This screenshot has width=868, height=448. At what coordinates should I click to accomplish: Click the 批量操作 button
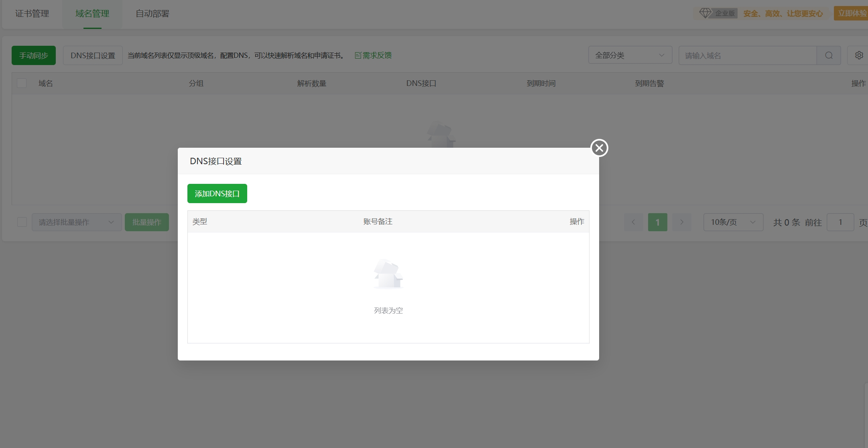(x=147, y=222)
